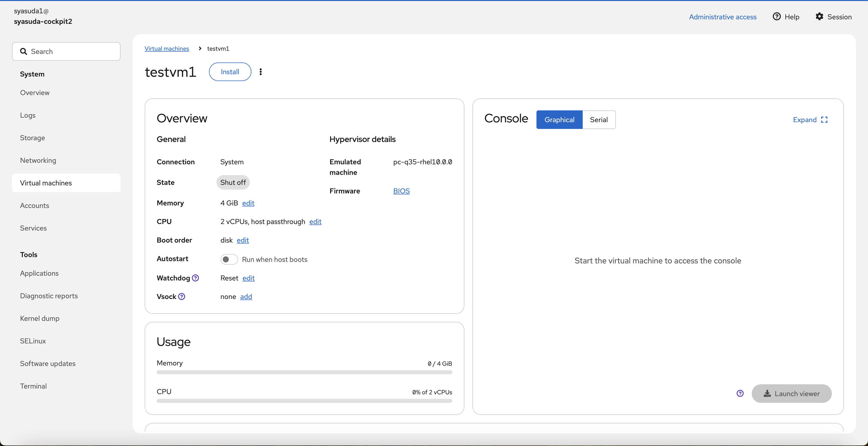Viewport: 868px width, 446px height.
Task: Open the Terminal tool in sidebar
Action: click(33, 386)
